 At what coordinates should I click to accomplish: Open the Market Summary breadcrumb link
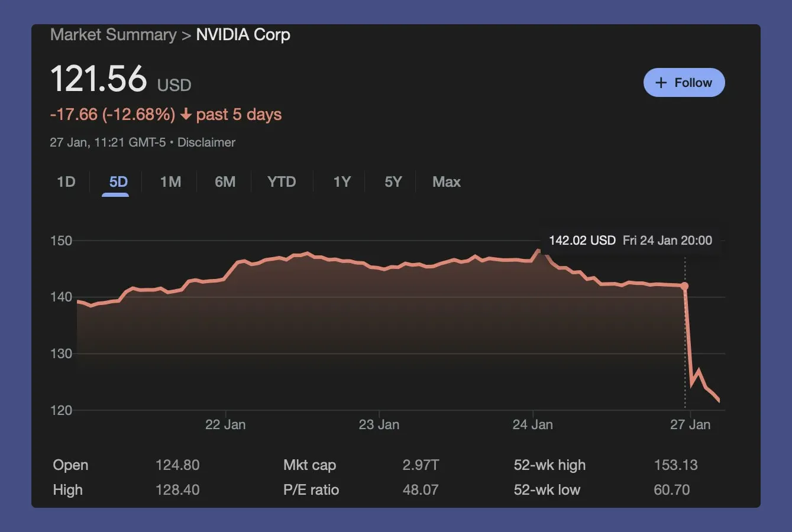pyautogui.click(x=113, y=35)
